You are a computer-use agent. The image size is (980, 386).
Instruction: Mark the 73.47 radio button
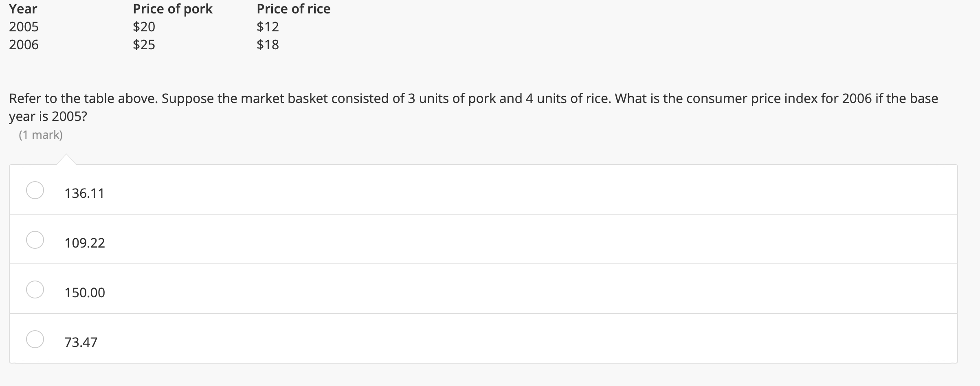[35, 339]
